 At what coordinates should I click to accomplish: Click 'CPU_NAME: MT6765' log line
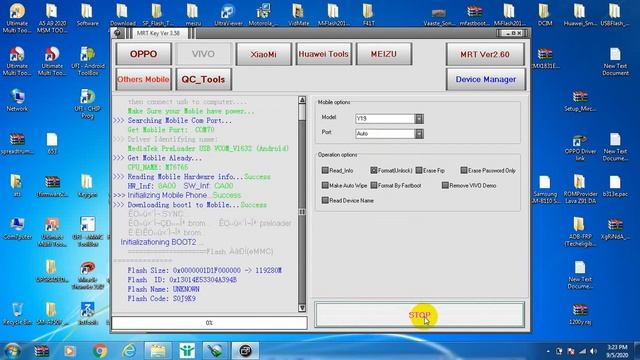(158, 167)
